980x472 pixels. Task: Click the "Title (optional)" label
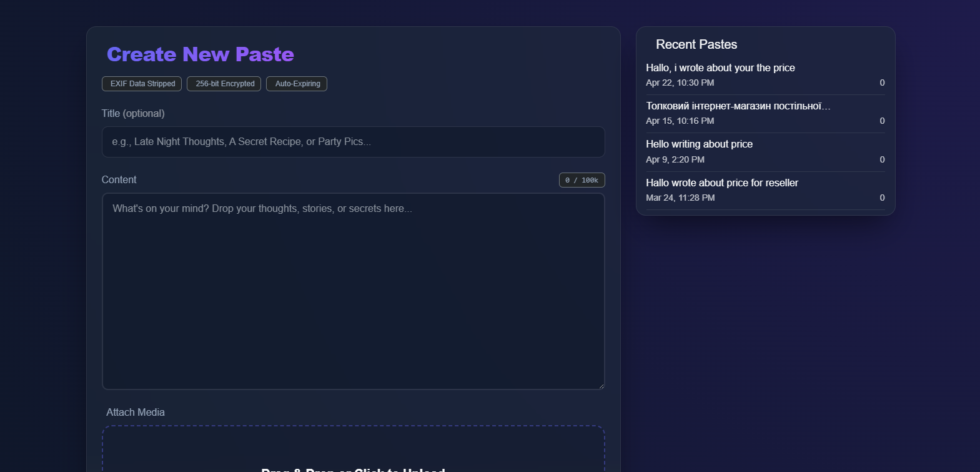click(x=133, y=113)
